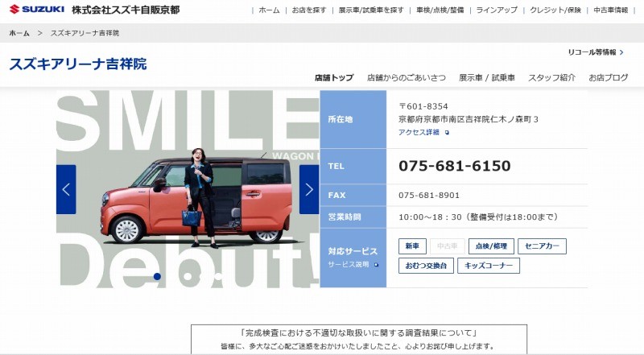The image size is (644, 355).
Task: Open ホーム in the top navigation
Action: (x=269, y=10)
